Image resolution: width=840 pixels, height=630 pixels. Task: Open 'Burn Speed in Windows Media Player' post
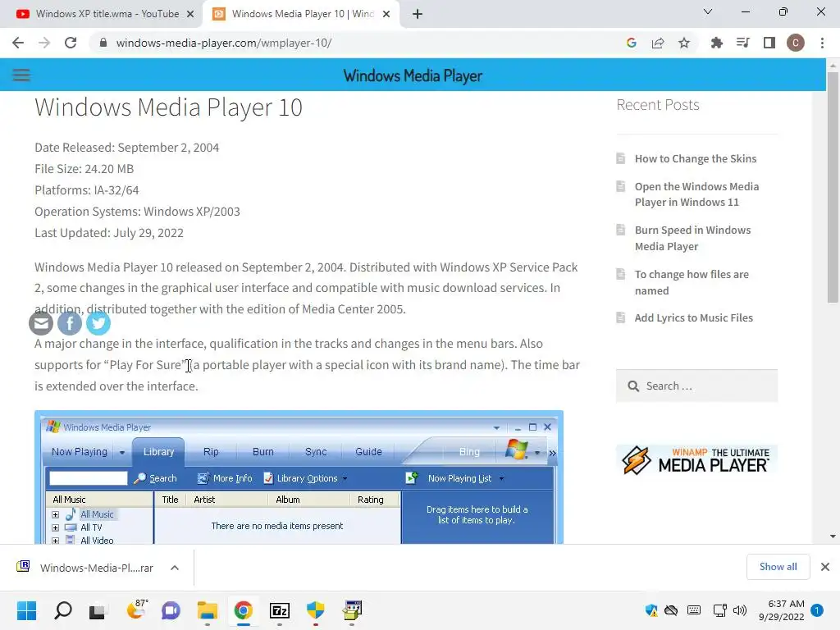click(692, 238)
